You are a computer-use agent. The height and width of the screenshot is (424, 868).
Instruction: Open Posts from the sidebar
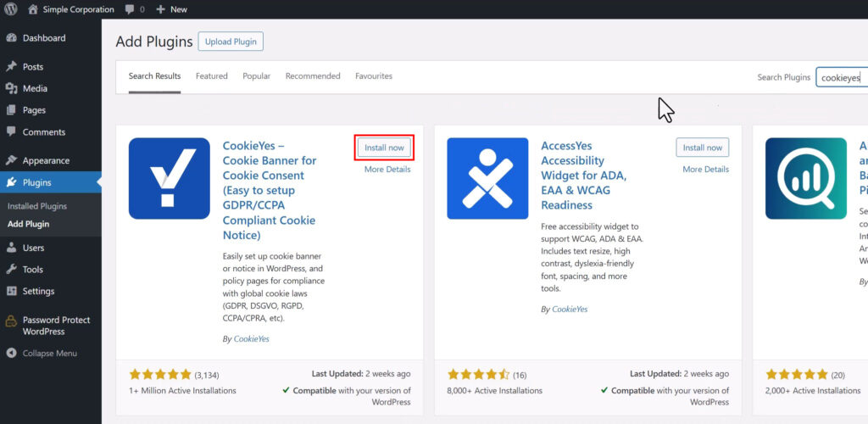(x=33, y=67)
